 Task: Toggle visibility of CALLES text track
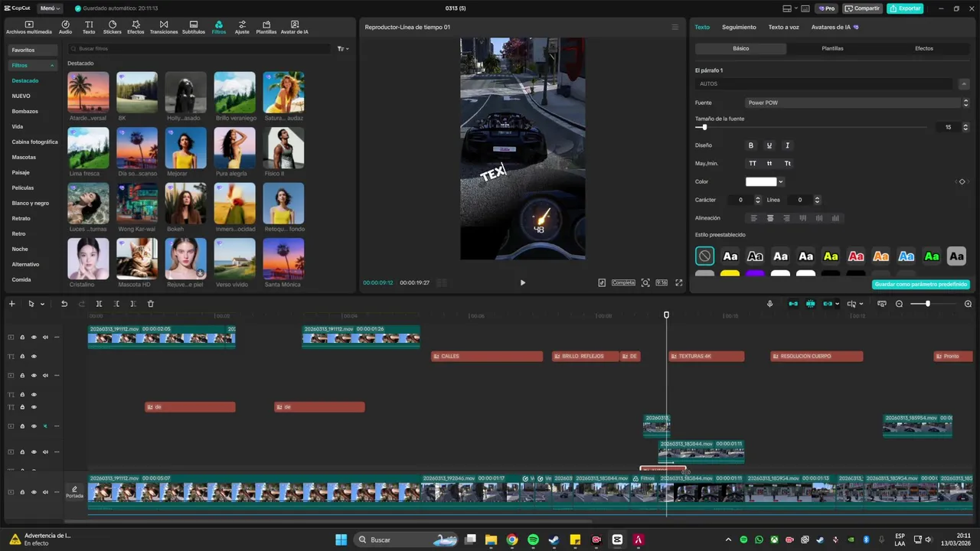pos(34,357)
